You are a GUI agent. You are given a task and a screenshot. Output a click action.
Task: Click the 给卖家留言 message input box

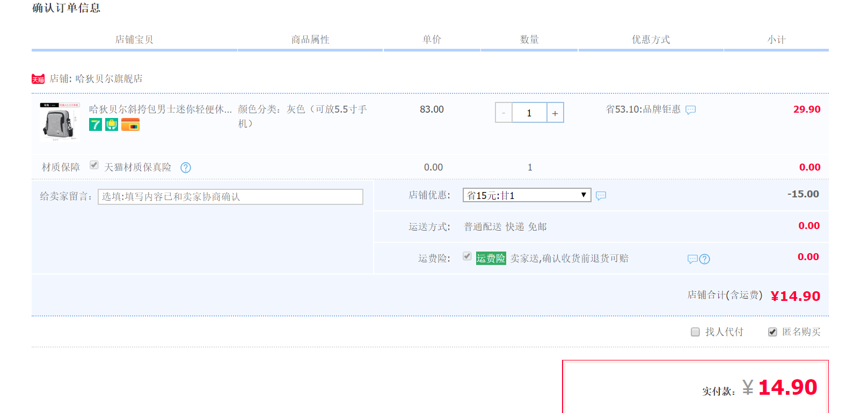[230, 197]
